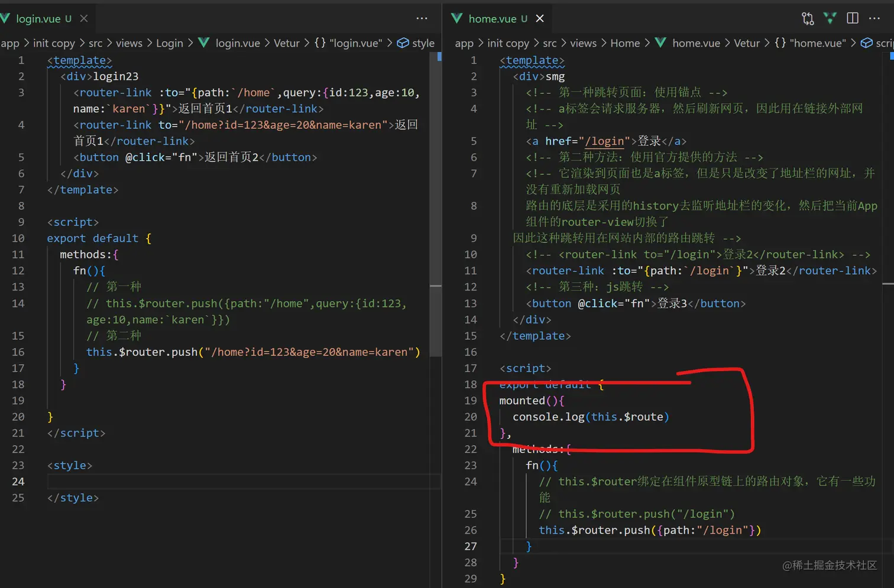Click the cube icon at the end of the home.vue breadcrumb
The width and height of the screenshot is (894, 588).
[x=866, y=43]
